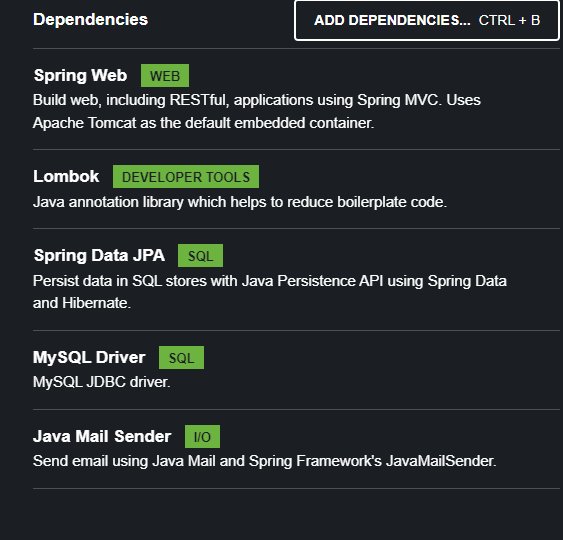Screen dimensions: 563x540
Task: Click the I/O category badge
Action: [202, 437]
